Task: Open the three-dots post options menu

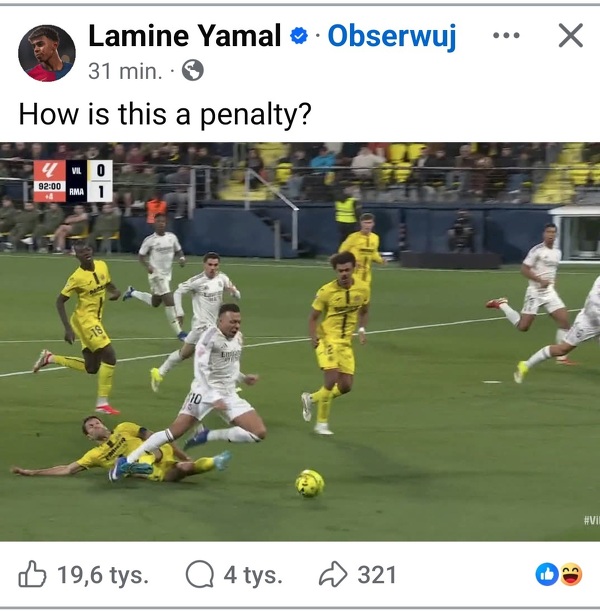Action: pos(506,36)
